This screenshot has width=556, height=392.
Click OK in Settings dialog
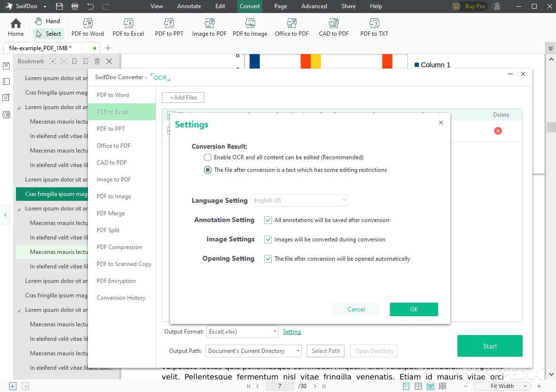click(414, 309)
